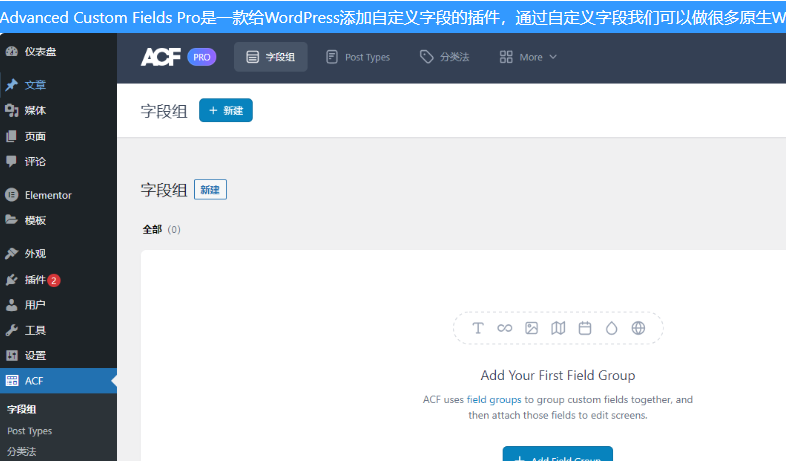Click the PRO badge next to ACF logo
This screenshot has width=786, height=461.
(x=202, y=57)
